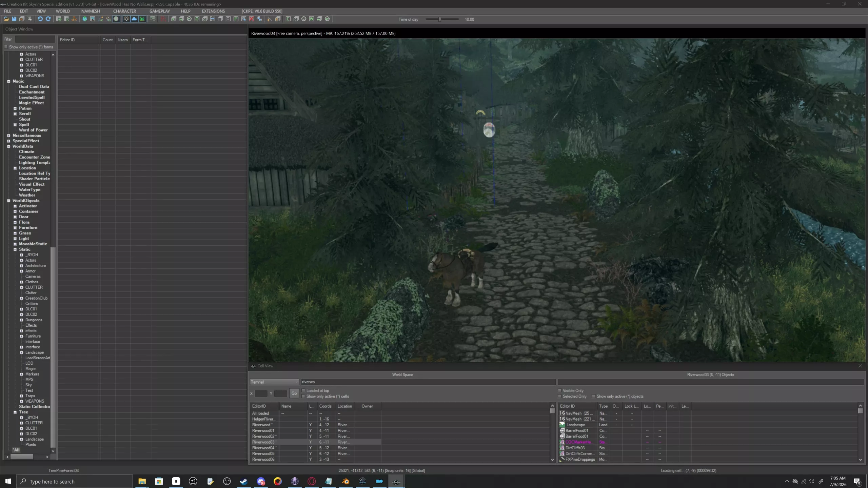Screen dimensions: 868x488
Task: Sort cell objects by Type column
Action: coord(603,406)
